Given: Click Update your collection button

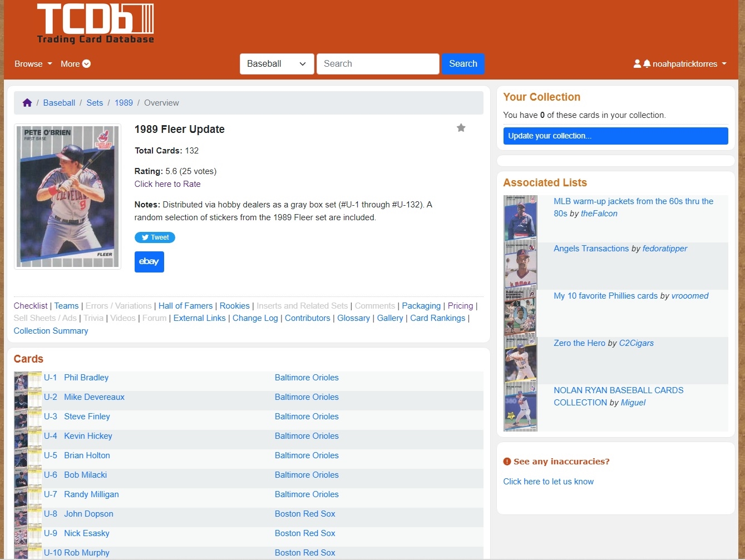Looking at the screenshot, I should tap(615, 136).
